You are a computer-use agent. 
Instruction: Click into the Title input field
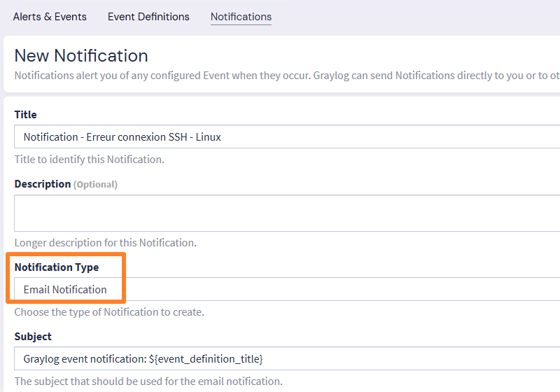coord(350,136)
